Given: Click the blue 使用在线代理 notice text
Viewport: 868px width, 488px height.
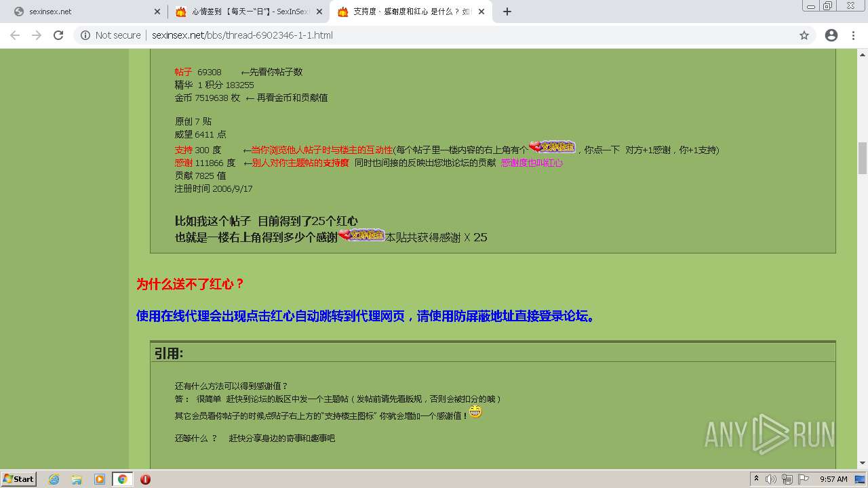Looking at the screenshot, I should (x=366, y=316).
